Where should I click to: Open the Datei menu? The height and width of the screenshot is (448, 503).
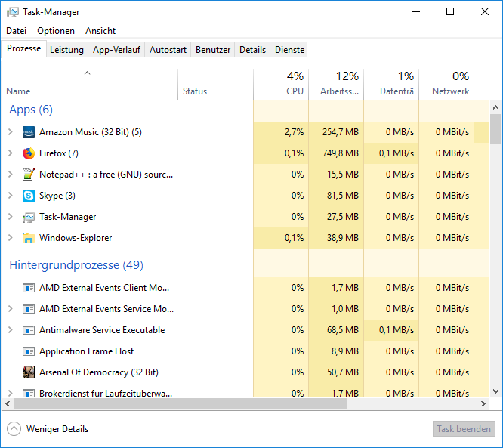(17, 31)
